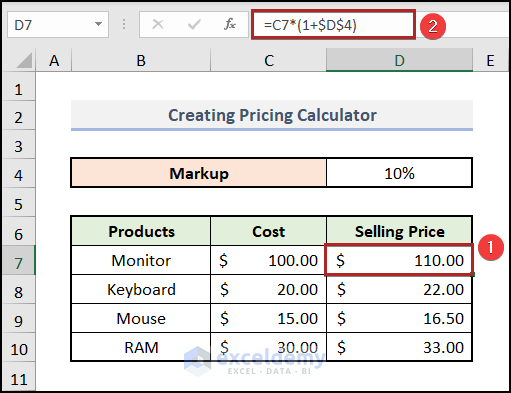Click the Selling Price header cell
The width and height of the screenshot is (511, 393).
click(x=399, y=231)
